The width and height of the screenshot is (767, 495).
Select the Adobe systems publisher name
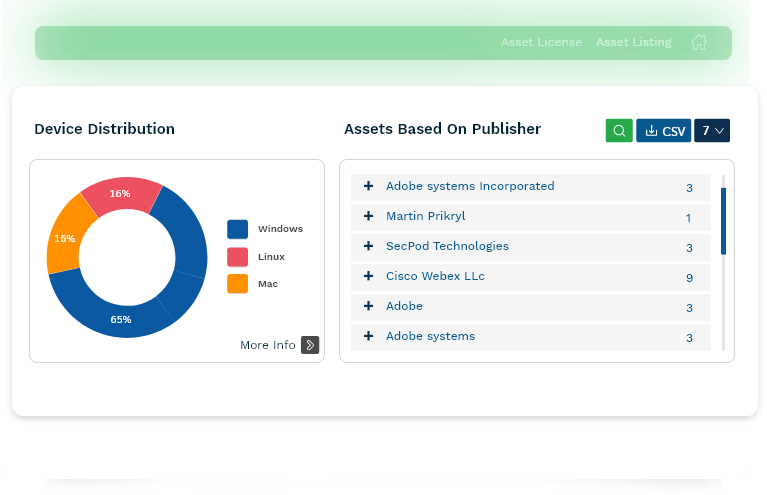coord(430,336)
